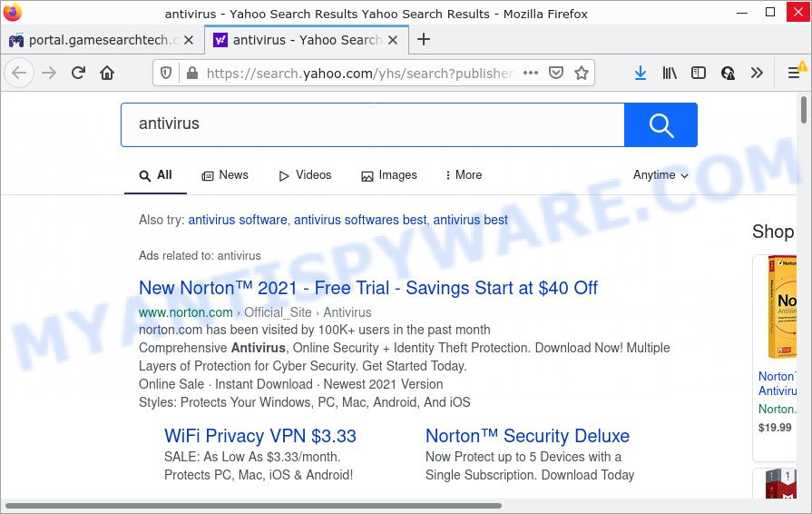812x514 pixels.
Task: Switch to Images results
Action: tap(389, 175)
